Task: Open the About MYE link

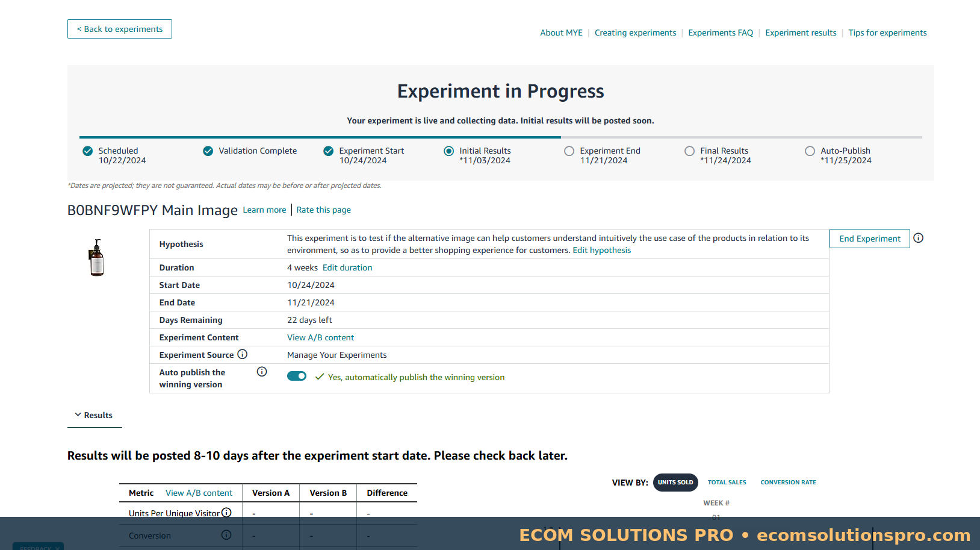Action: [x=562, y=33]
